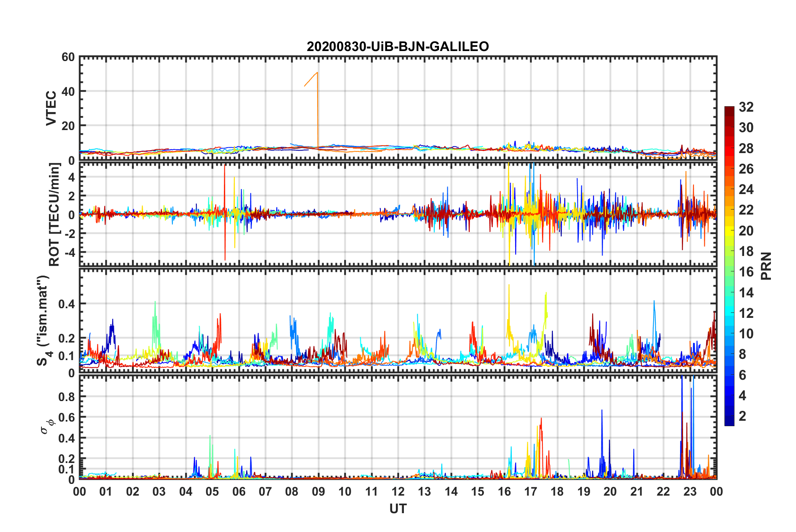The height and width of the screenshot is (532, 796).
Task: Select the -2 tick on the ROT axis
Action: coord(69,233)
